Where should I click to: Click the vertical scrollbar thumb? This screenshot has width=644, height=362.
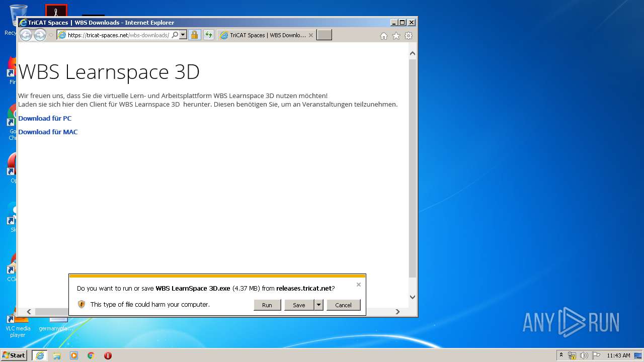[x=413, y=168]
